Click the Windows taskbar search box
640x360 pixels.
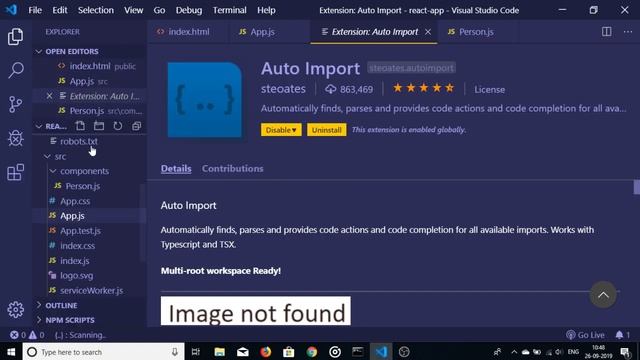(104, 352)
